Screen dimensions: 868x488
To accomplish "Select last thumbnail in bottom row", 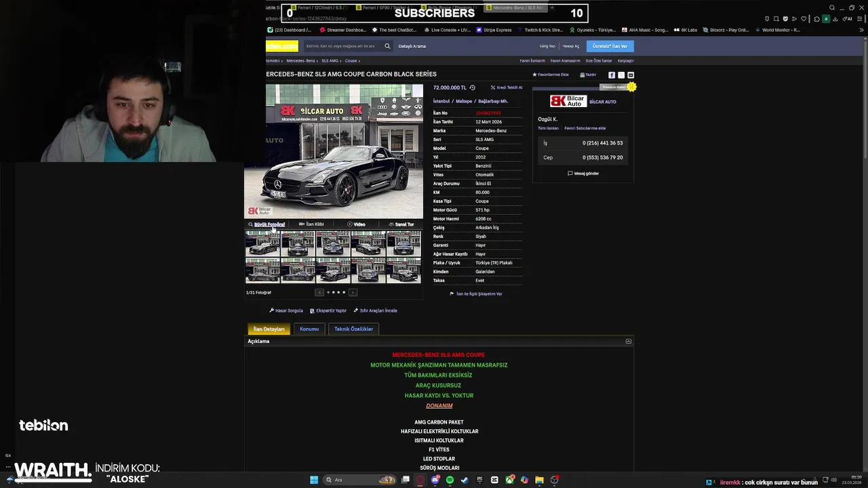I will pyautogui.click(x=403, y=270).
